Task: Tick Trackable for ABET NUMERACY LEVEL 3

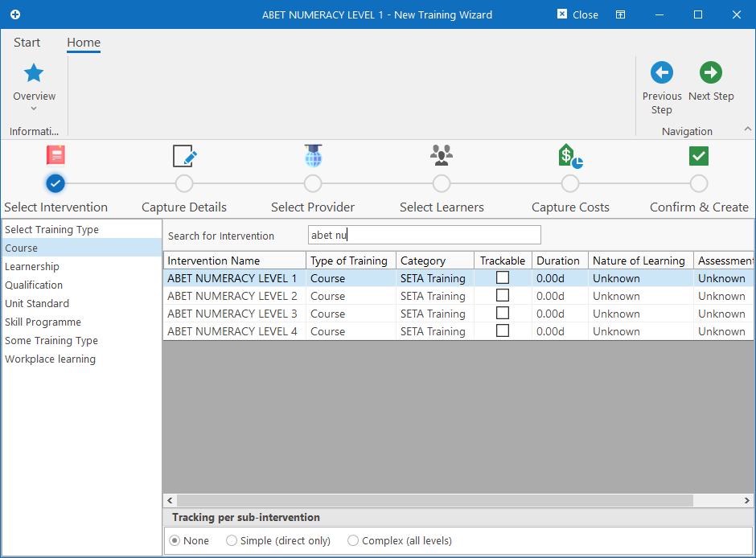Action: coord(503,314)
